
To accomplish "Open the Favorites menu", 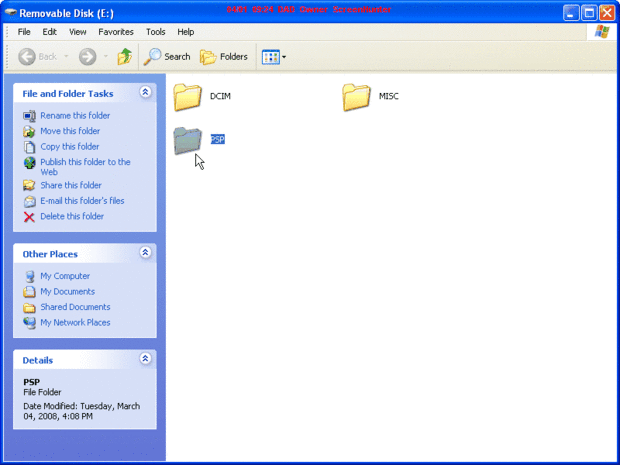I will tap(116, 32).
